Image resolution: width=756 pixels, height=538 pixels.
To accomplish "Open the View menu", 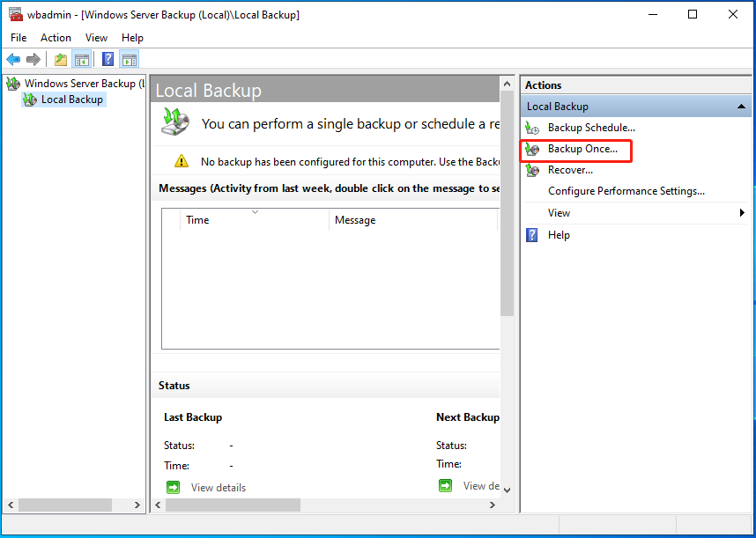I will coord(96,37).
